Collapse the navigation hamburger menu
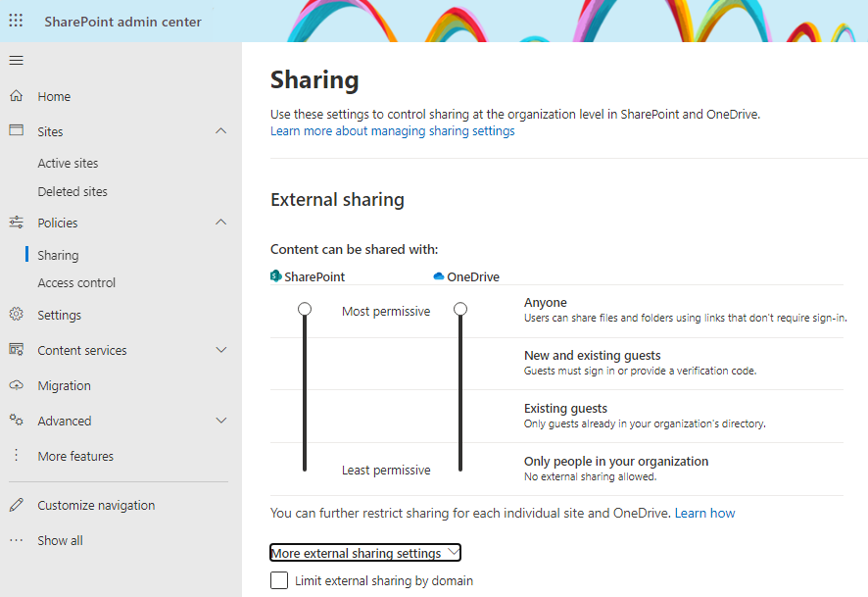Image resolution: width=868 pixels, height=597 pixels. pyautogui.click(x=16, y=61)
